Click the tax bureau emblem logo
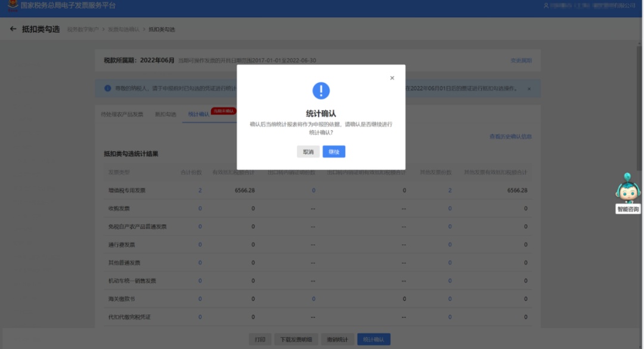This screenshot has height=349, width=644. click(12, 6)
